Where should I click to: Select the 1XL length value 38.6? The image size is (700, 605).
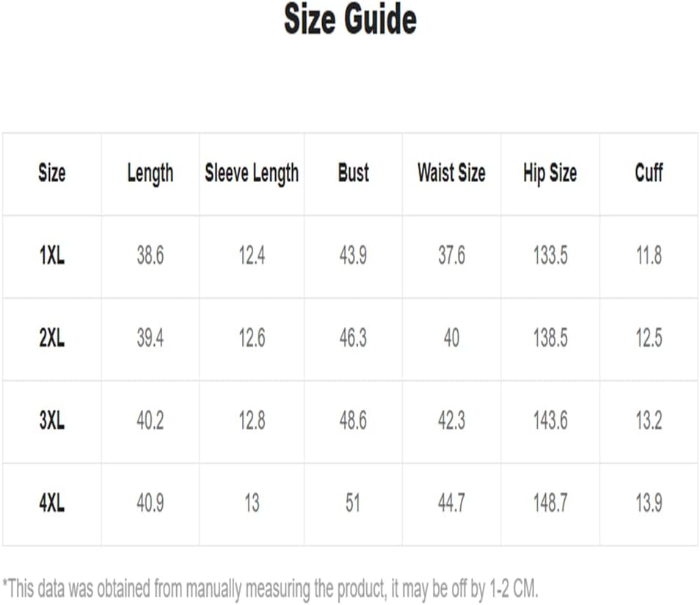[x=150, y=256]
